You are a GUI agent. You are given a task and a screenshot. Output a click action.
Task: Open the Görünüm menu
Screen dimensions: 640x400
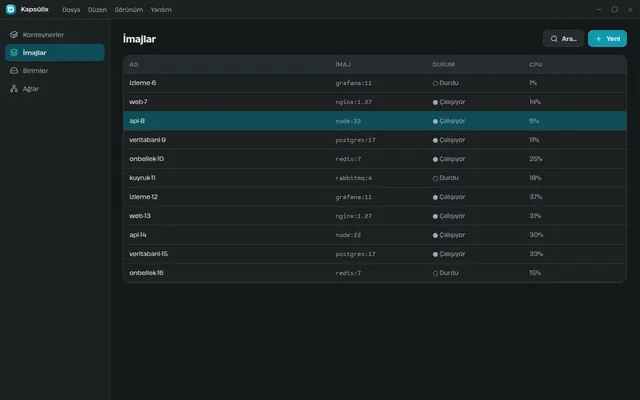[129, 10]
